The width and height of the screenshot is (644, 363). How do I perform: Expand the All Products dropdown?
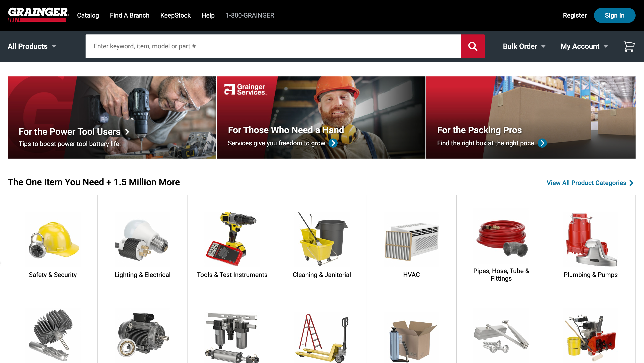click(x=32, y=46)
